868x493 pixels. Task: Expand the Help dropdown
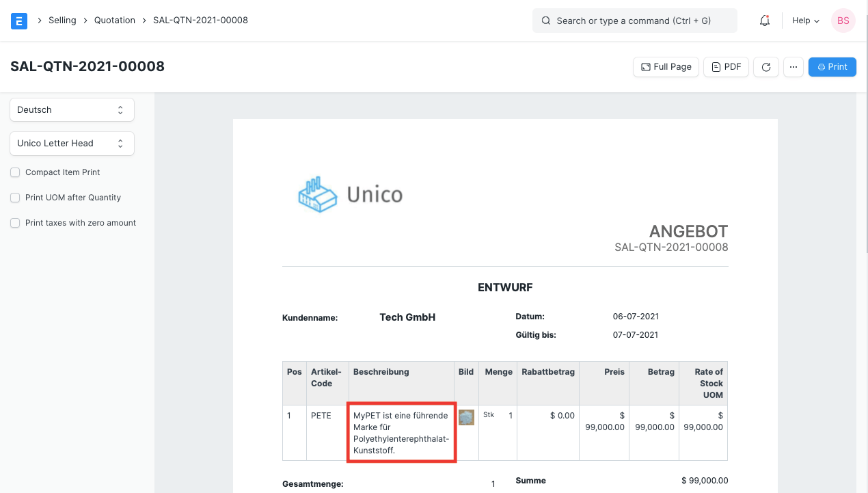point(805,21)
